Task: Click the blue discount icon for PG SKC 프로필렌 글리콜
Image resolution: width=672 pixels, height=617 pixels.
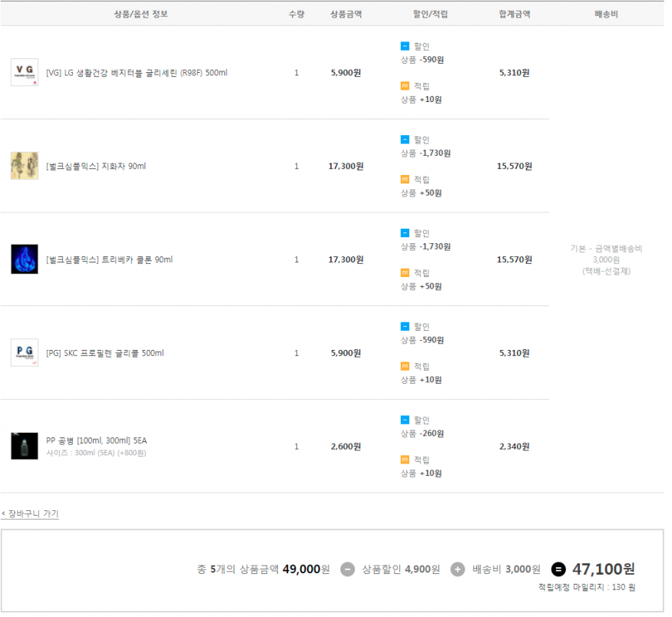Action: 405,326
